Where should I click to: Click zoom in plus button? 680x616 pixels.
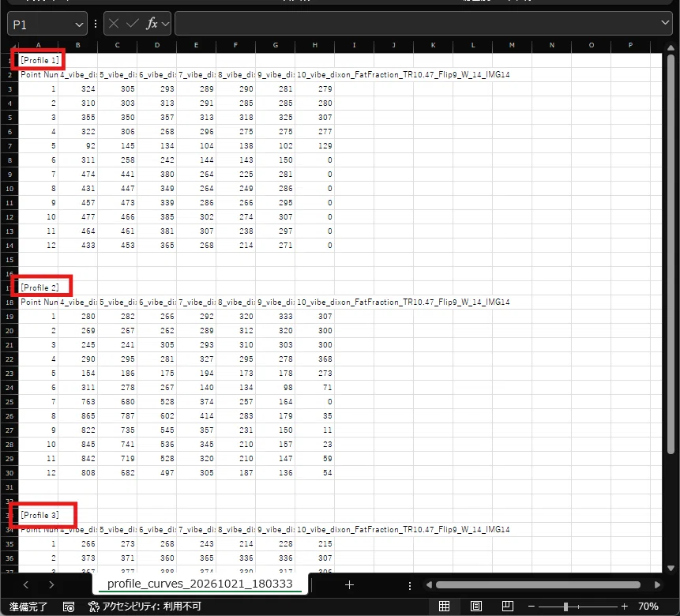tap(624, 606)
